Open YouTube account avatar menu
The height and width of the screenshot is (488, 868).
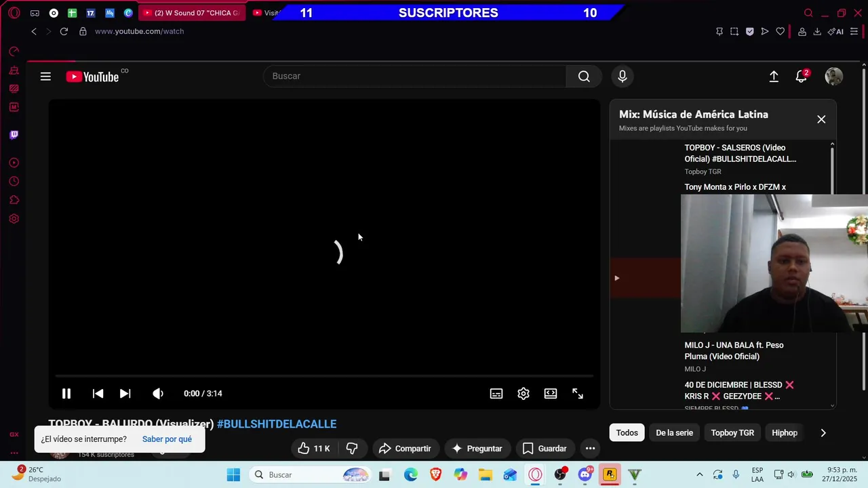[x=833, y=77]
